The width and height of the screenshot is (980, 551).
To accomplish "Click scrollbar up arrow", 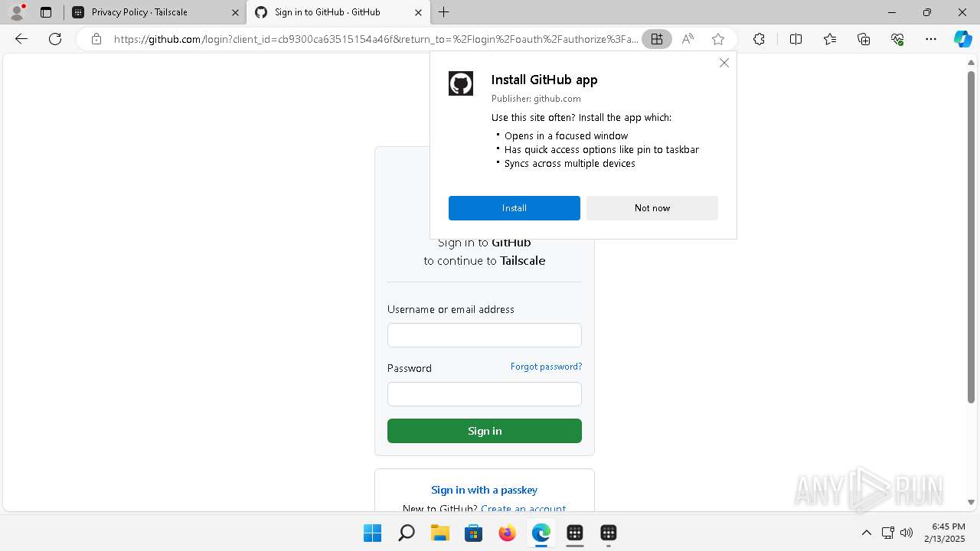I will pos(972,63).
